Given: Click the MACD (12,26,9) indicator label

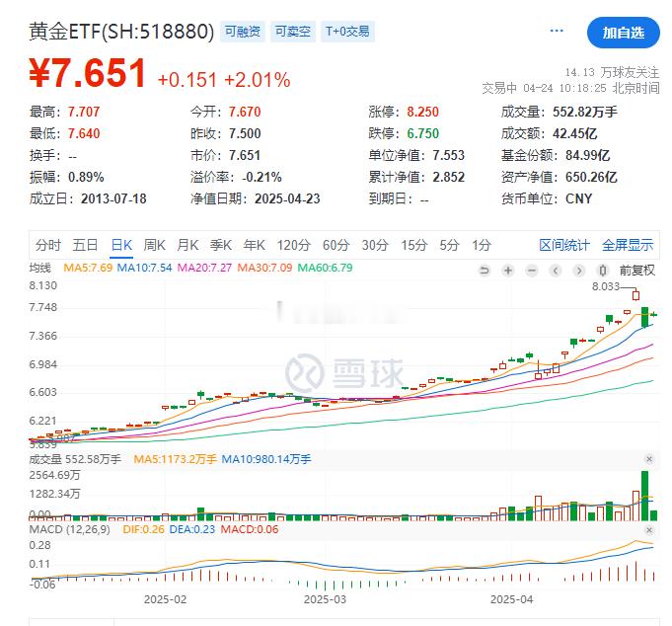Looking at the screenshot, I should tap(69, 529).
